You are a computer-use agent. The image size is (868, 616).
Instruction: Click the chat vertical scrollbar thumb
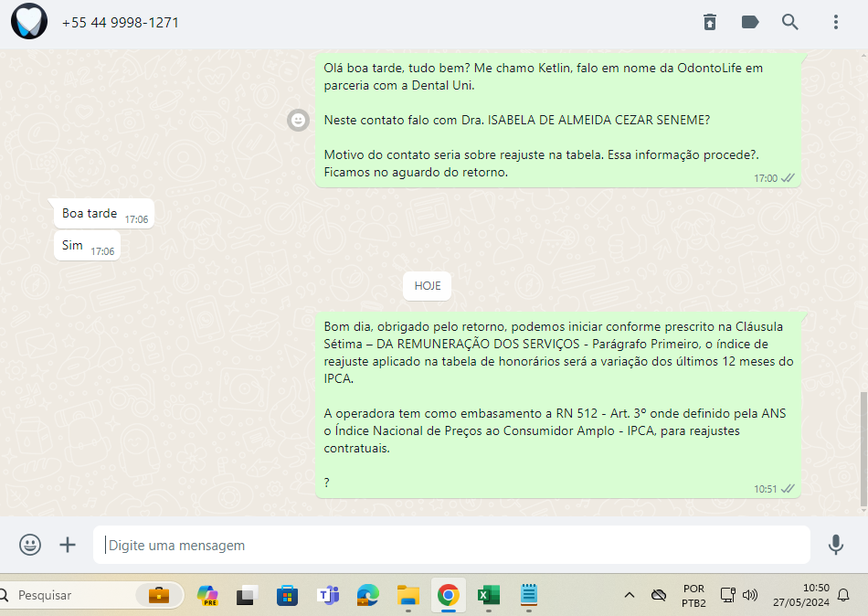click(863, 449)
